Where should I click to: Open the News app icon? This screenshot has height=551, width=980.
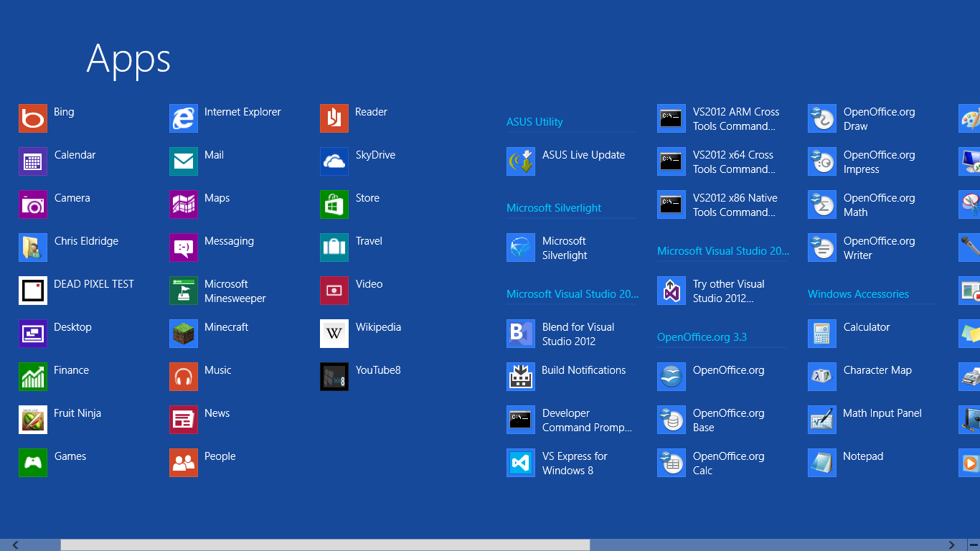coord(184,420)
